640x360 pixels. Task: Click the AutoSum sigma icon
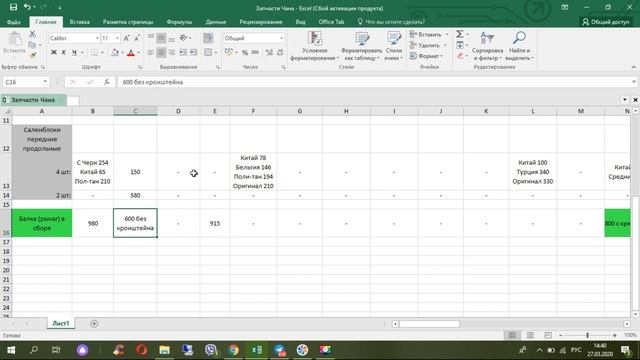(460, 34)
